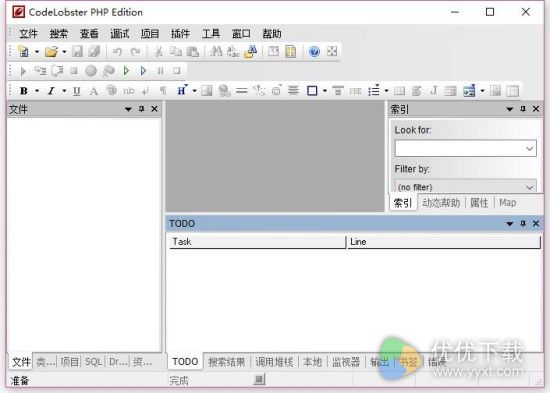Pin the 文件 panel
Viewport: 550px width, 393px height.
(x=142, y=109)
